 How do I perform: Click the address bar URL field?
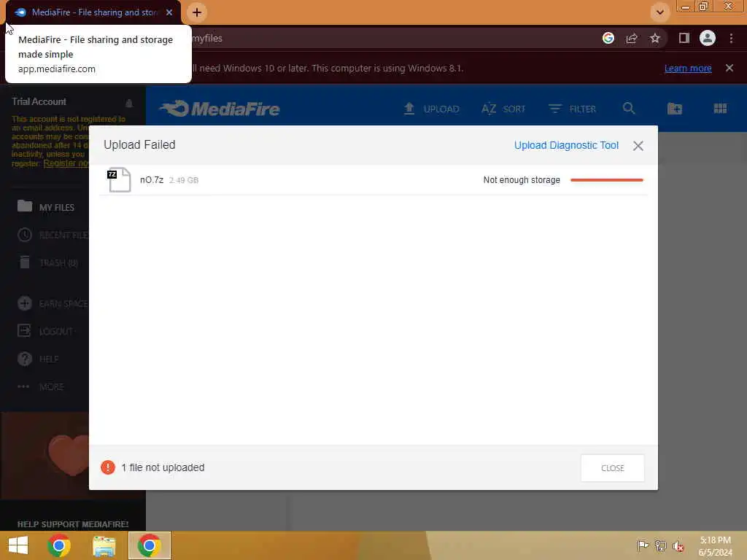tap(391, 38)
